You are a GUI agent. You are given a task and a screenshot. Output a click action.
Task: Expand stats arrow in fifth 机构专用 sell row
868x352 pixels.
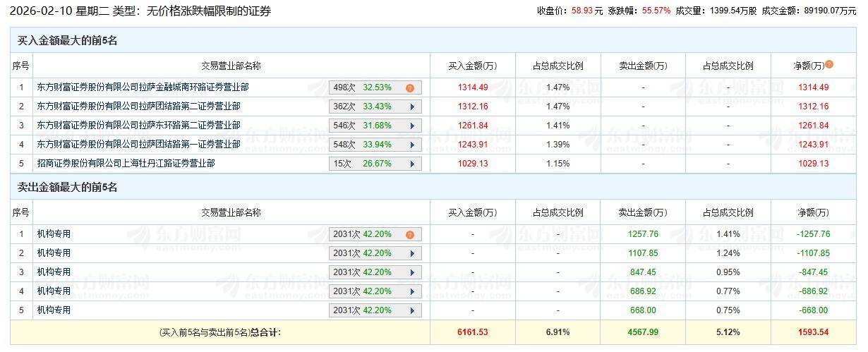pyautogui.click(x=410, y=310)
